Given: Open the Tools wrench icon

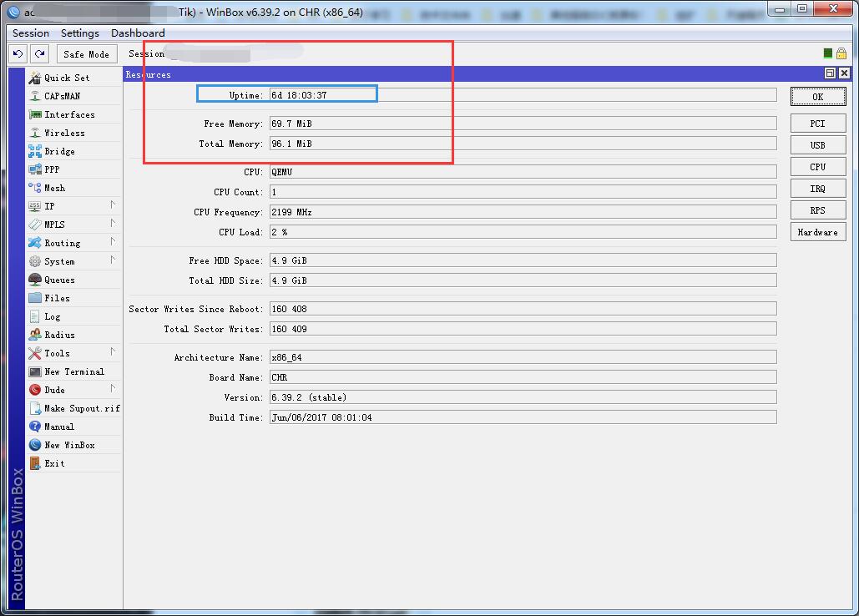Looking at the screenshot, I should 35,353.
